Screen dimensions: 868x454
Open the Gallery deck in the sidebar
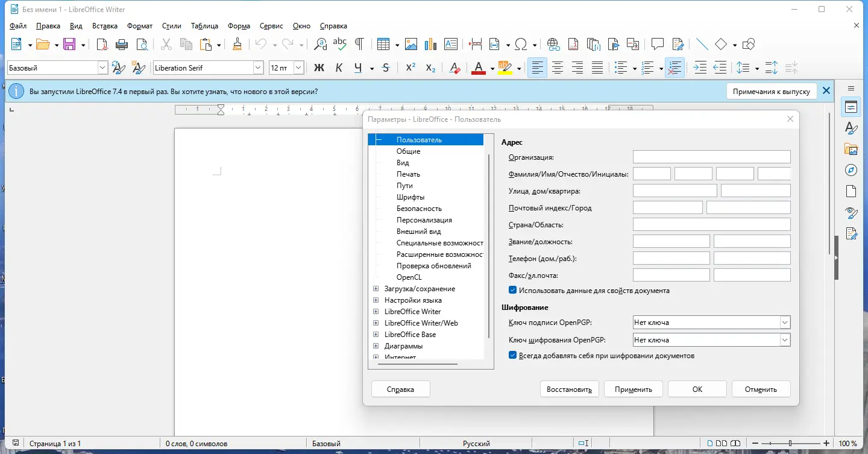[851, 149]
